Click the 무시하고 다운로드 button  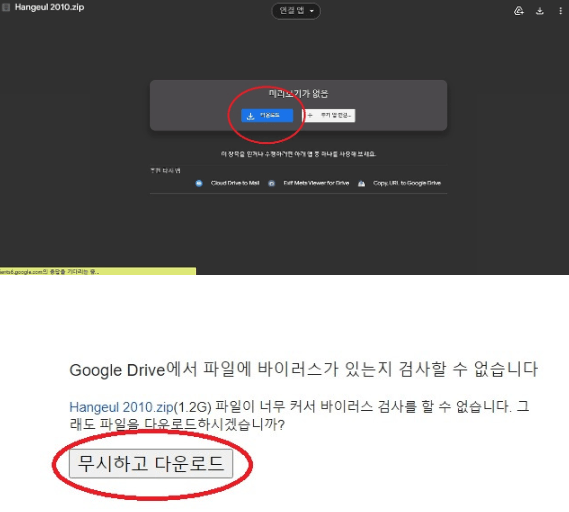click(x=151, y=463)
